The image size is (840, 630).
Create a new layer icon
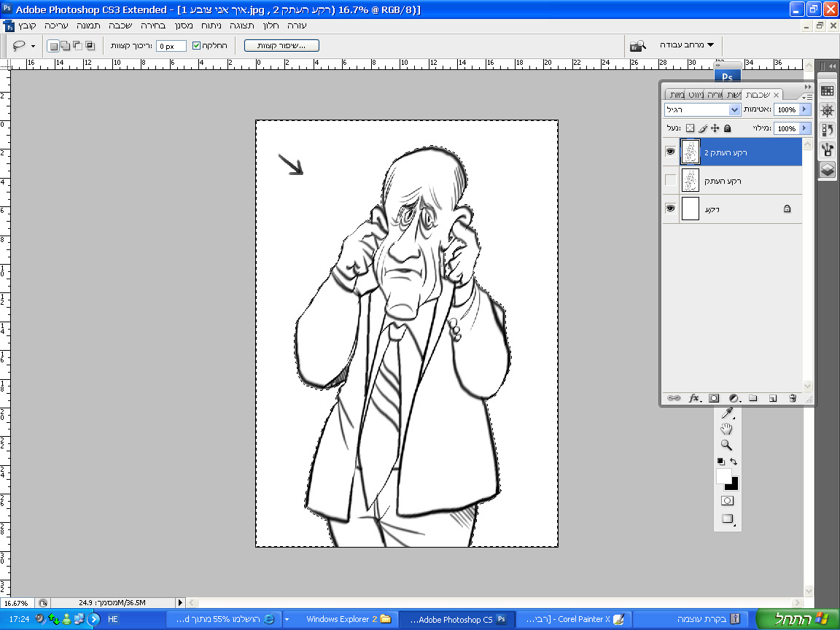[x=772, y=398]
